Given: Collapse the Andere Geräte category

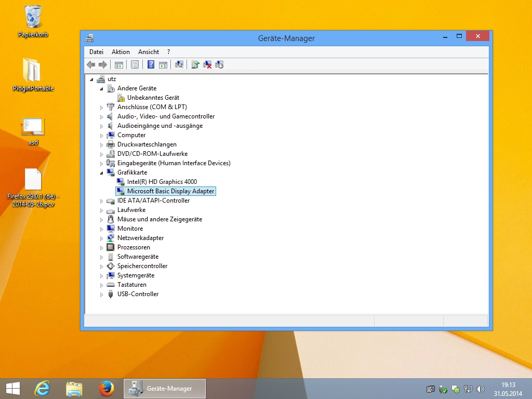Looking at the screenshot, I should [101, 89].
